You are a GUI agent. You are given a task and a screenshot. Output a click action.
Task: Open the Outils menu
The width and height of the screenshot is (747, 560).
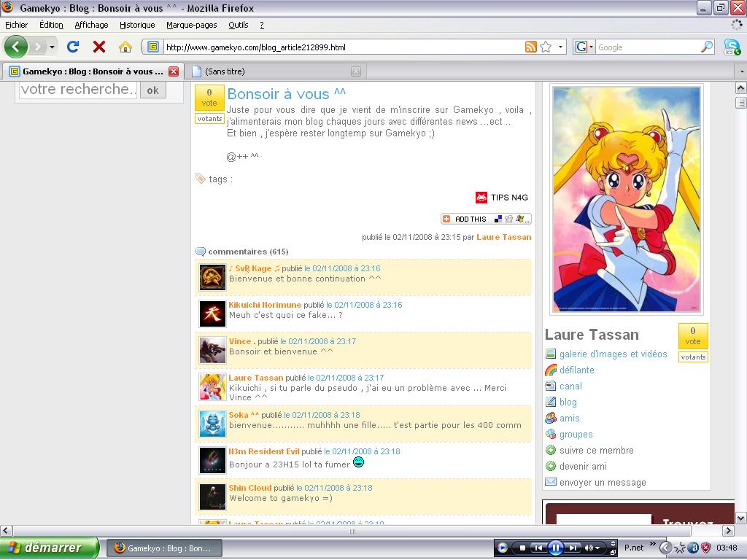(x=239, y=25)
